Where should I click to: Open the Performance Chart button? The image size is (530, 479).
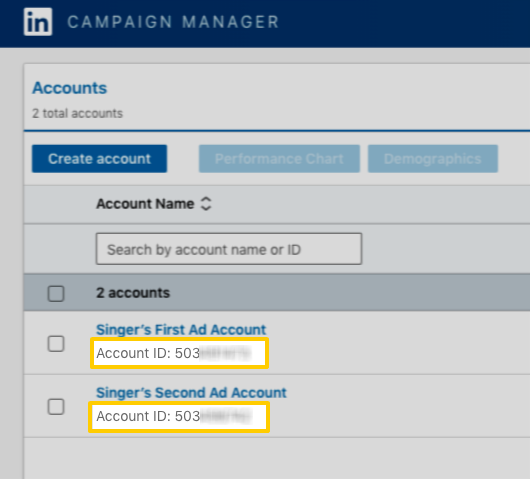coord(279,159)
